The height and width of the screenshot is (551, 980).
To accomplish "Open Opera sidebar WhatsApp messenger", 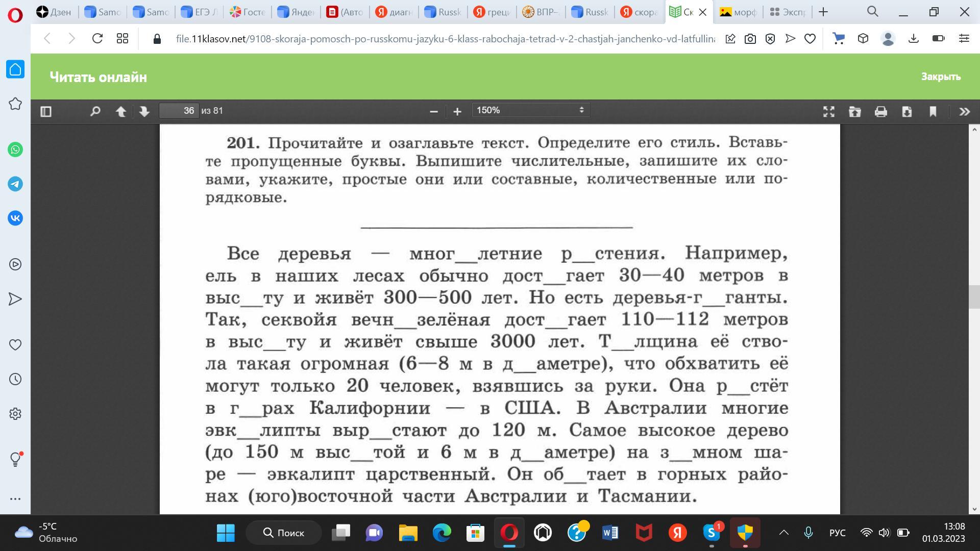I will point(15,149).
